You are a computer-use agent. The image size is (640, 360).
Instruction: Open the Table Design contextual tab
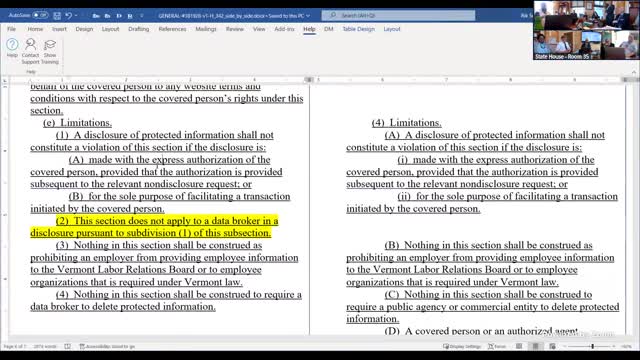[358, 29]
